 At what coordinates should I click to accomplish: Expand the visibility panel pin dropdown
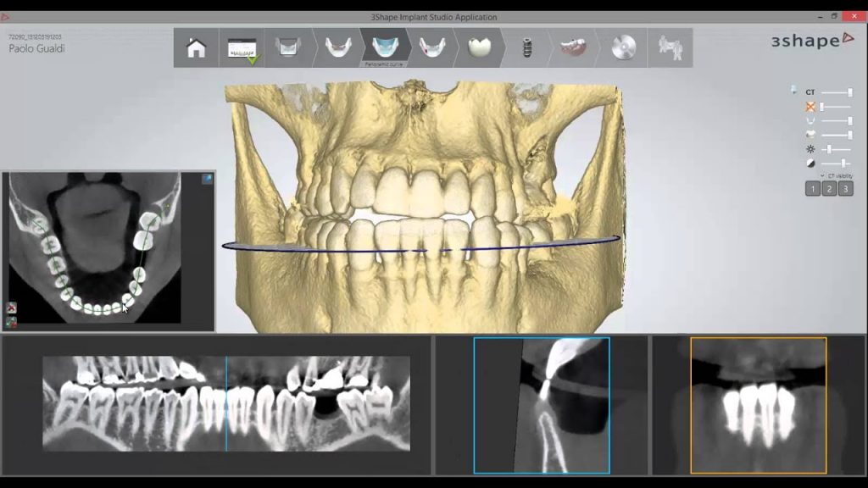[793, 90]
